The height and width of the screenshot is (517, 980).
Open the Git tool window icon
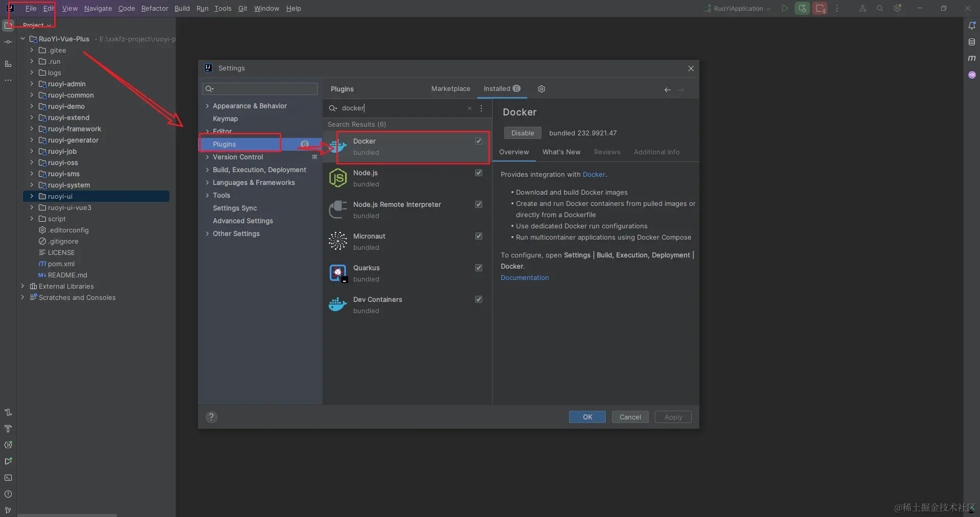point(8,510)
